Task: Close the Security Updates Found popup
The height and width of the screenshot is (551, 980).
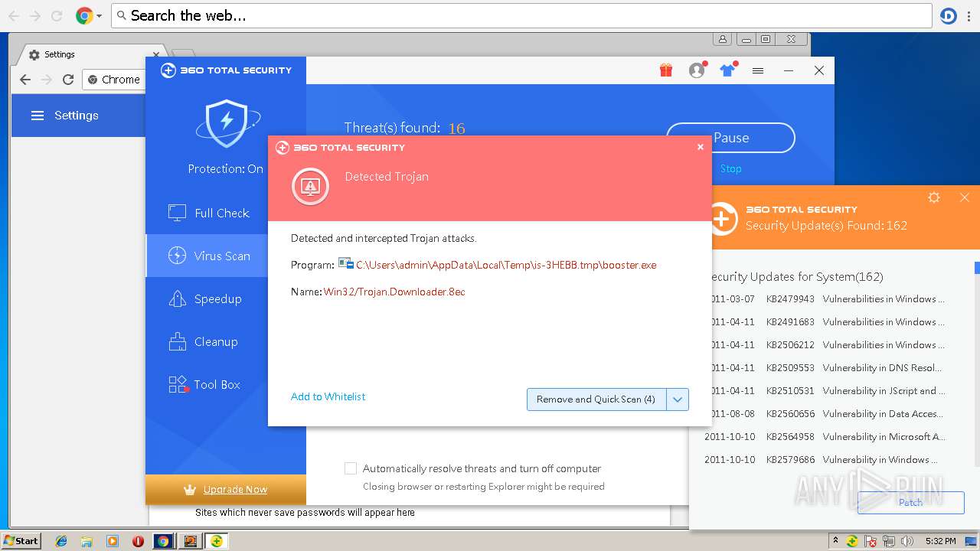Action: pos(965,197)
